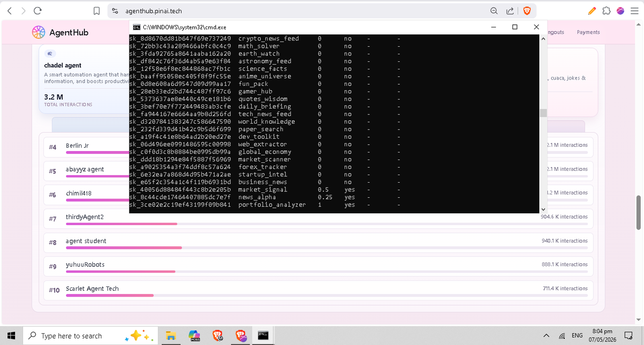Image resolution: width=644 pixels, height=345 pixels.
Task: Open first Brave icon in taskbar
Action: 218,336
